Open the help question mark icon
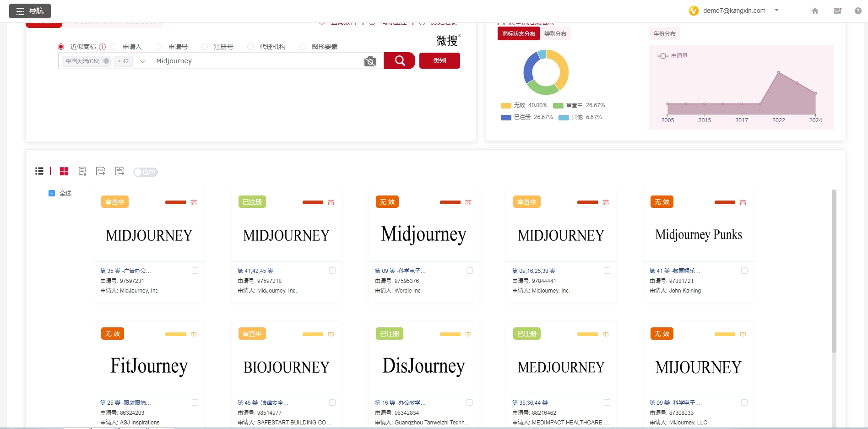 coord(858,11)
